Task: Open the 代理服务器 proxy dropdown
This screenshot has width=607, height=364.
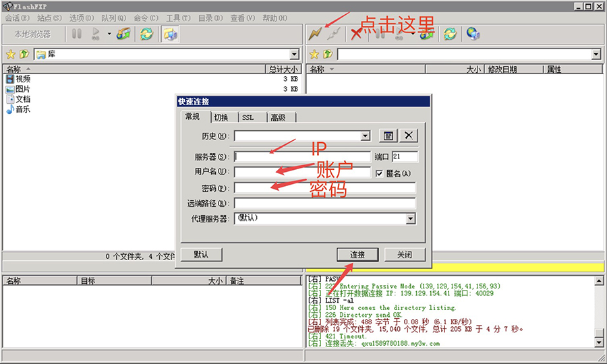Action: (x=411, y=219)
